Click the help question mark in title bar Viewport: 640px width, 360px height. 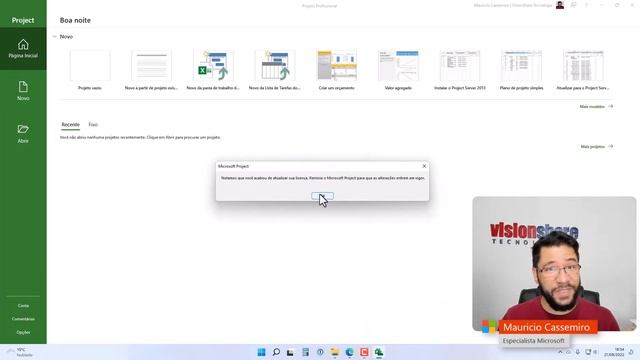587,5
